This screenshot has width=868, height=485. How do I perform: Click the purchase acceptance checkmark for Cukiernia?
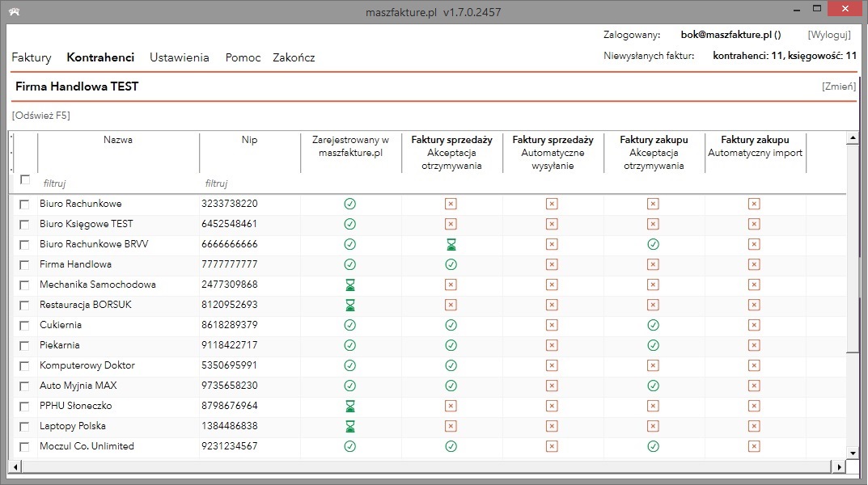(653, 325)
